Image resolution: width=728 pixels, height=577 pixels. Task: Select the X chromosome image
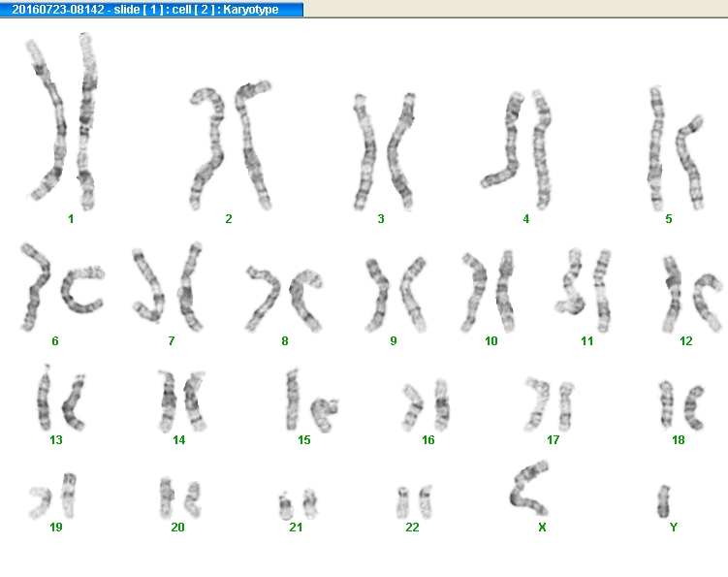[x=529, y=488]
